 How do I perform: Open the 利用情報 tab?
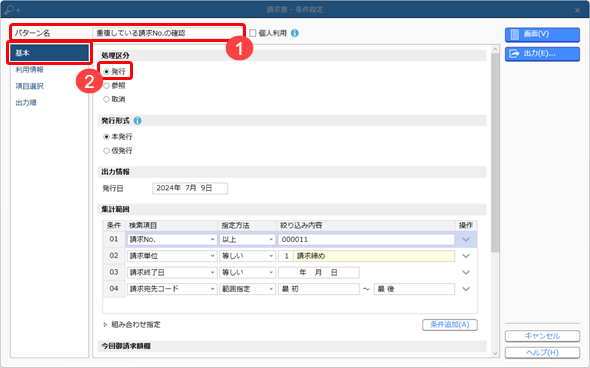click(x=29, y=70)
